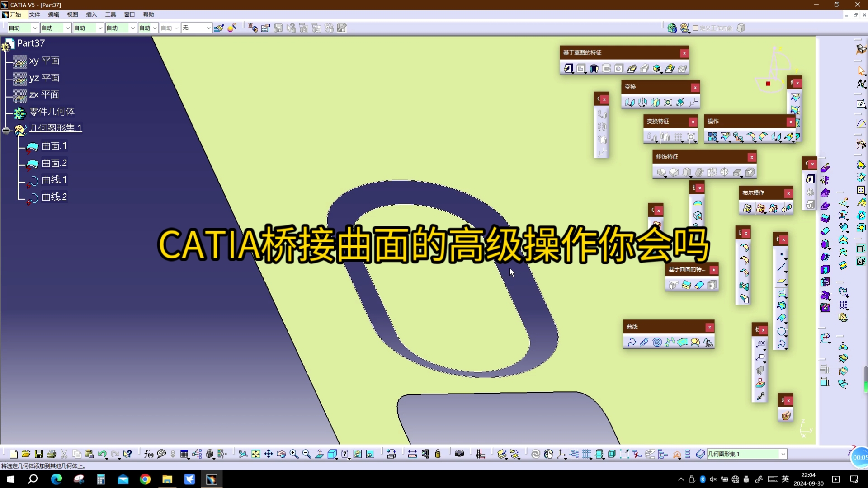The width and height of the screenshot is (868, 488).
Task: Select the Part37 root node
Action: click(31, 43)
